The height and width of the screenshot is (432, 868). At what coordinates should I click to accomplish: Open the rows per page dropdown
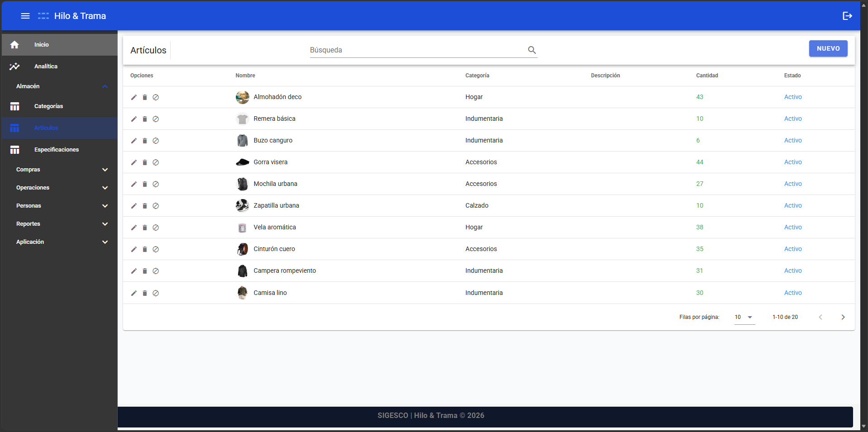[744, 317]
